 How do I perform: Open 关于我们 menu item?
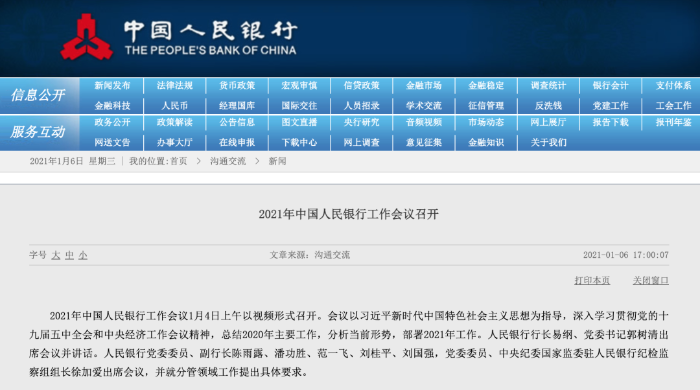[x=548, y=142]
